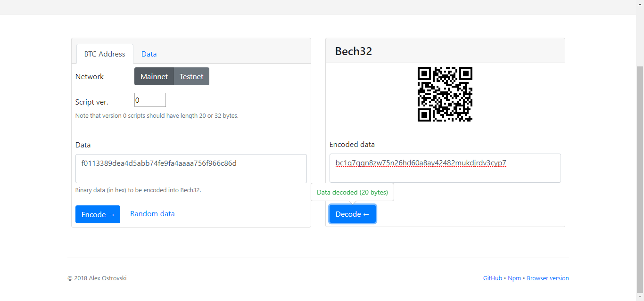This screenshot has width=644, height=301.
Task: Open the Data tab
Action: 149,54
